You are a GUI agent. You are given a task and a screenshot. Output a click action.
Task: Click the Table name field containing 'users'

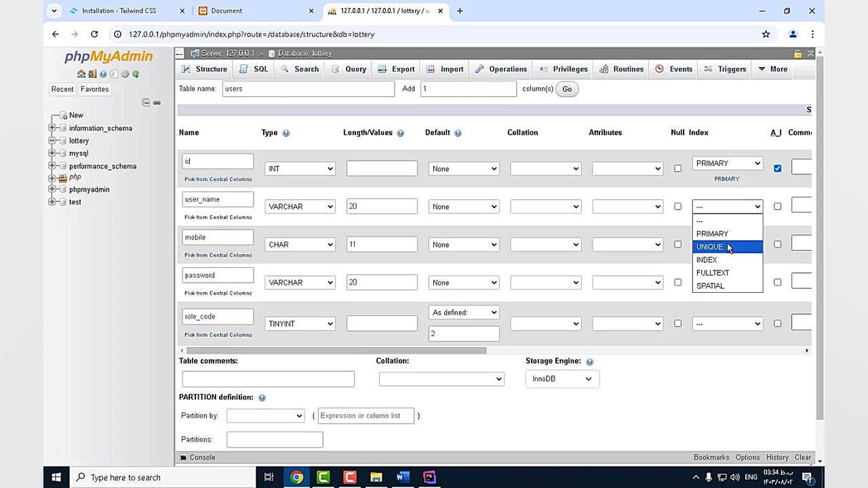[x=309, y=89]
